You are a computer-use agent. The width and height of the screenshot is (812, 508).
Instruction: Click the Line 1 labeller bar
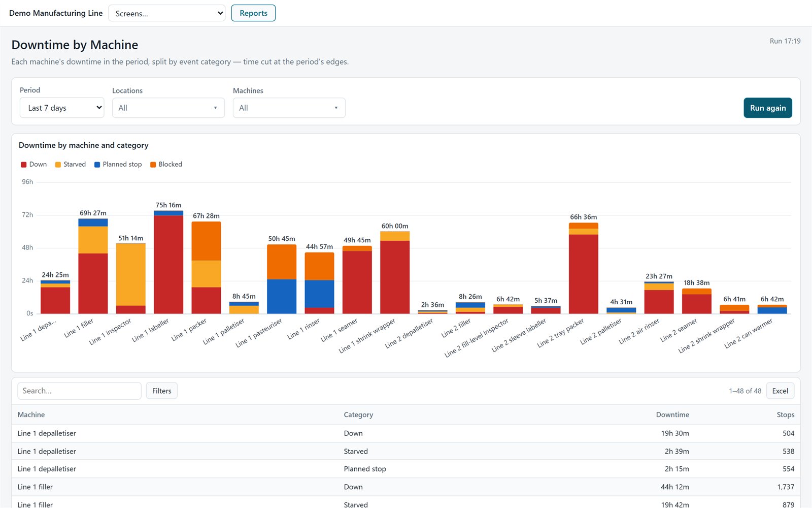coord(168,262)
